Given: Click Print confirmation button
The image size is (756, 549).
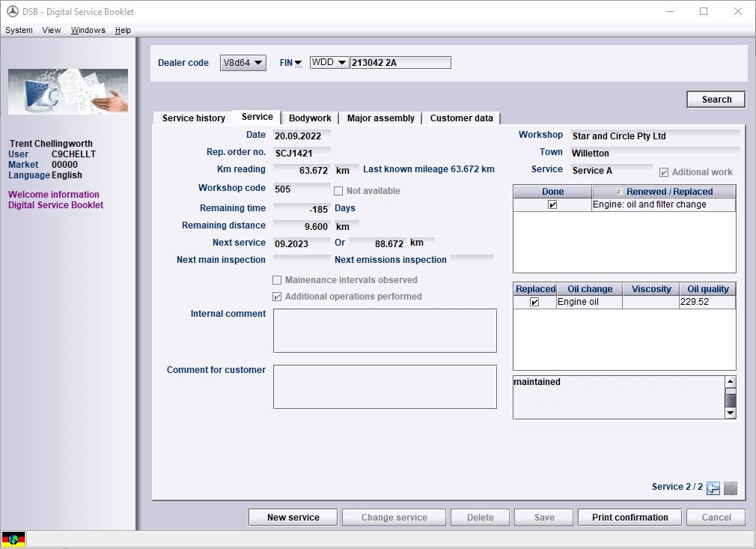Looking at the screenshot, I should tap(630, 517).
